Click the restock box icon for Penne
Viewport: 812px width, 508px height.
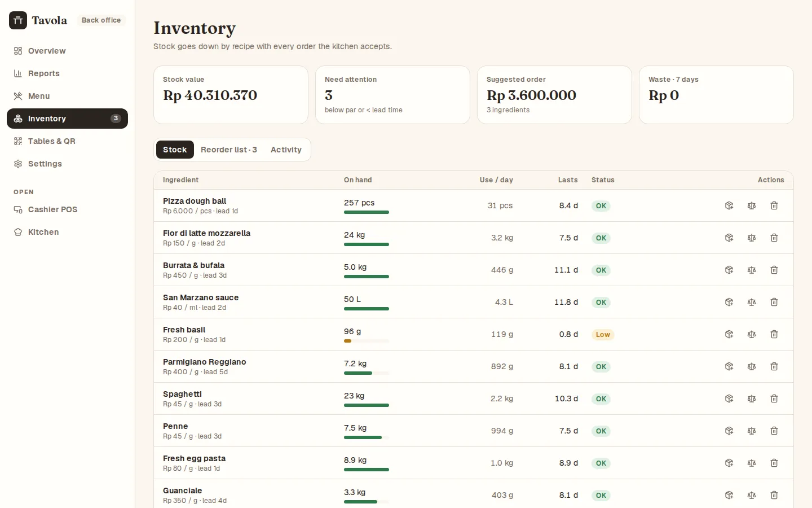[x=729, y=431]
